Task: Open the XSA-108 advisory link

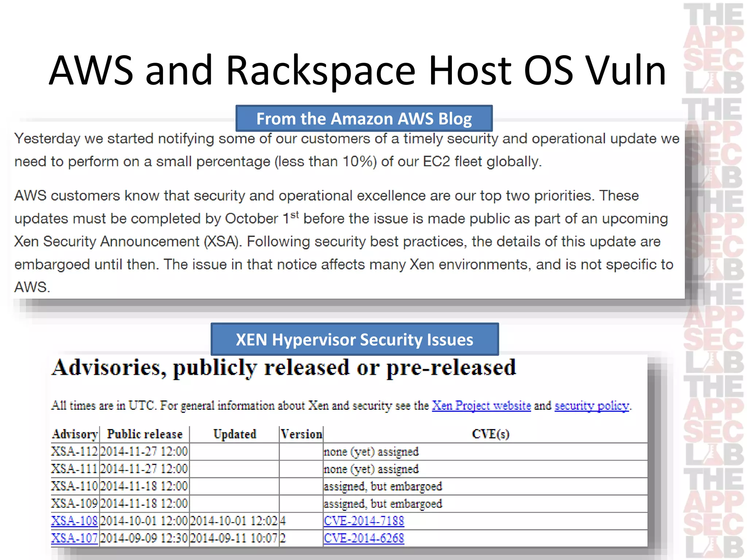Action: point(74,521)
